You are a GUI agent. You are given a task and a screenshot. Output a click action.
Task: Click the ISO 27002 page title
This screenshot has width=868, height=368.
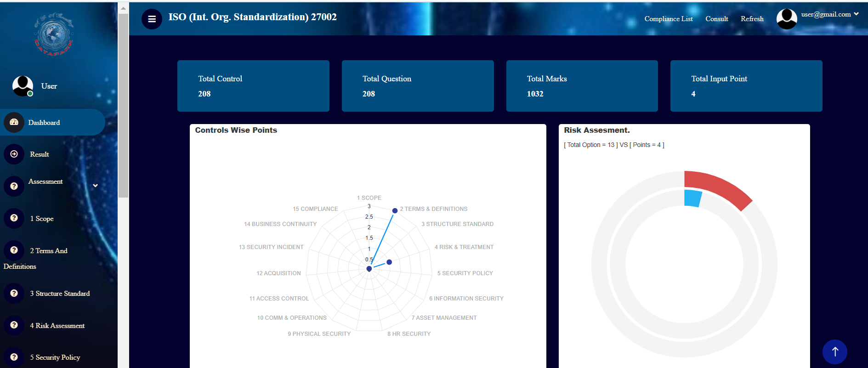tap(252, 17)
